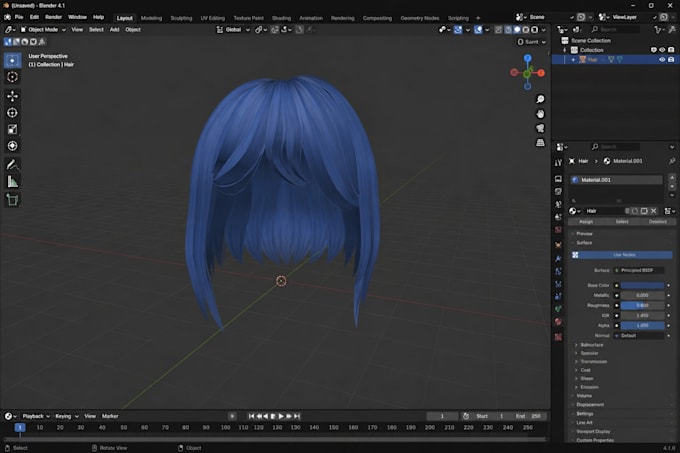Open the Render properties tab
Viewport: 680px width, 453px height.
[558, 179]
